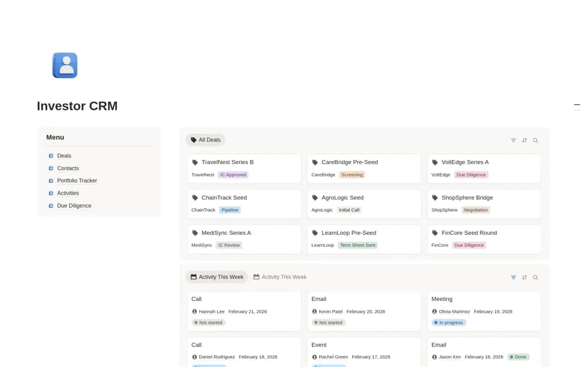
Task: Search within the All Deals database
Action: 536,141
